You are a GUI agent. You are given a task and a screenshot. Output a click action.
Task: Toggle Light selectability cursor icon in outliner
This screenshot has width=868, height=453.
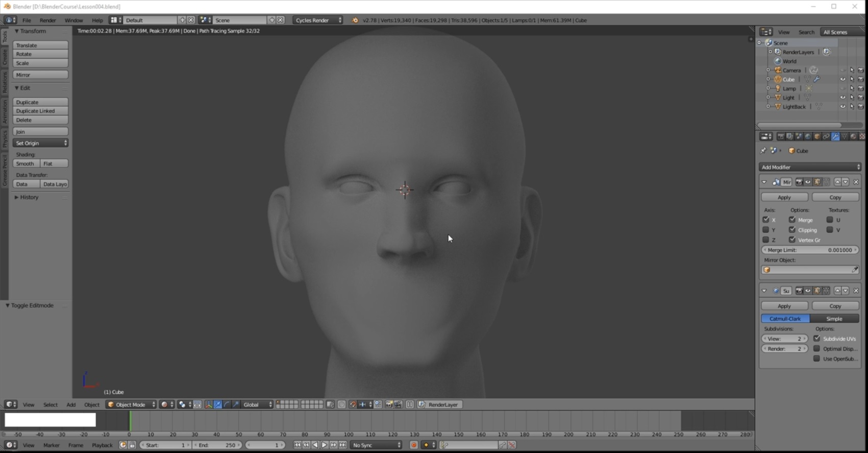coord(852,98)
